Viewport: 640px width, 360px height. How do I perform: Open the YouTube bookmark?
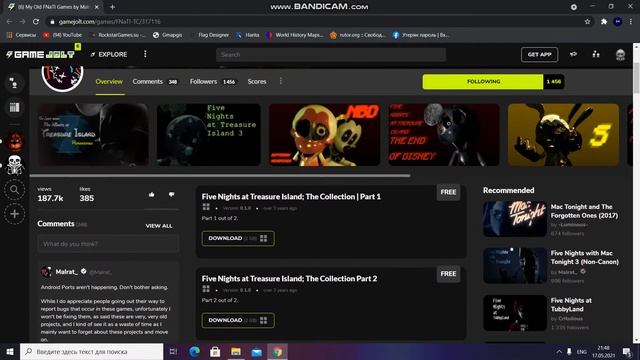click(62, 35)
